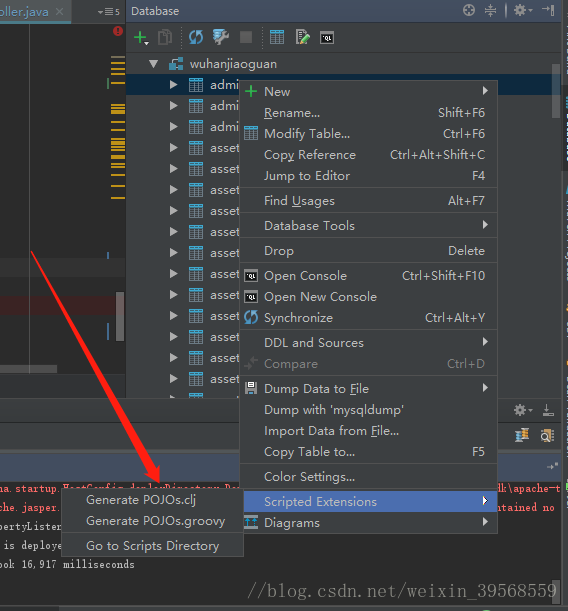This screenshot has width=568, height=611.
Task: Expand the New submenu arrow
Action: [485, 91]
